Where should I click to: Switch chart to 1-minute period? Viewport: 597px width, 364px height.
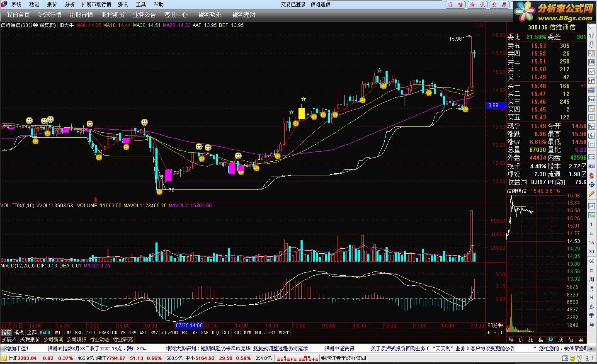tap(592, 224)
